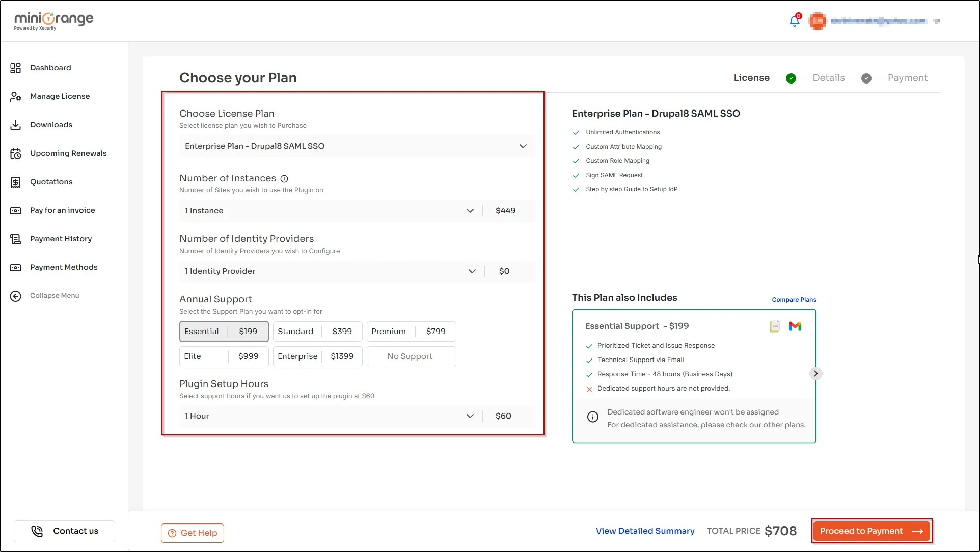Click the Details step indicator
Screen dimensions: 980x552
(828, 78)
